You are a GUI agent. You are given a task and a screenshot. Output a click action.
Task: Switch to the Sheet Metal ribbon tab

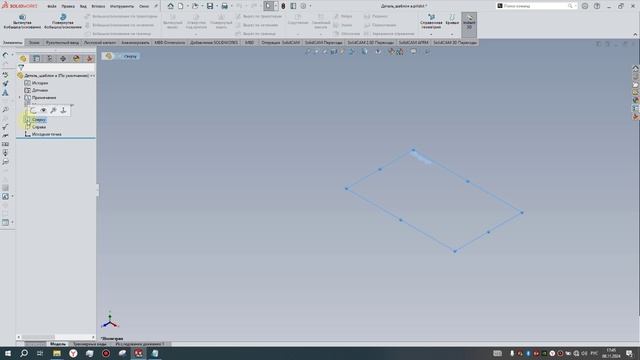click(x=100, y=42)
